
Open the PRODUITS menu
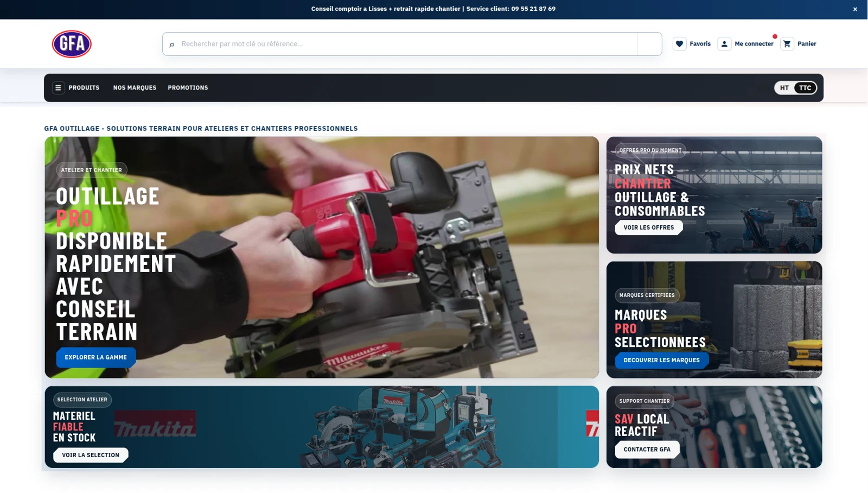84,88
